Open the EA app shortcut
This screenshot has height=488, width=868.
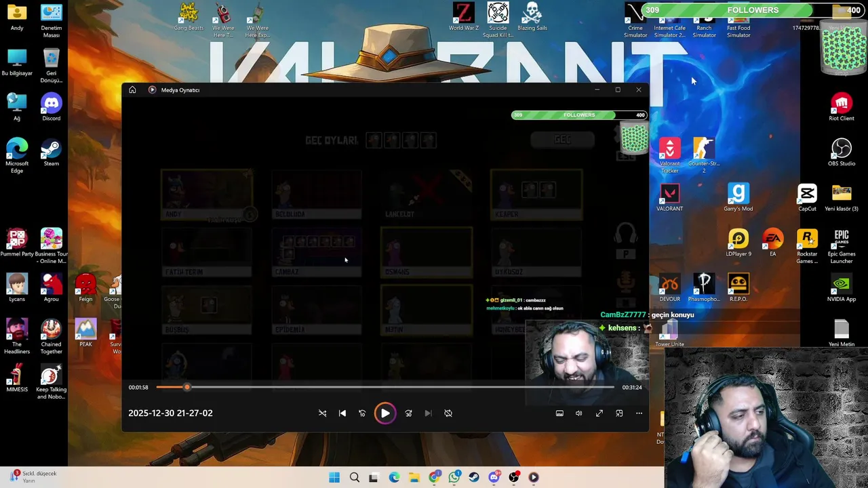click(x=772, y=243)
